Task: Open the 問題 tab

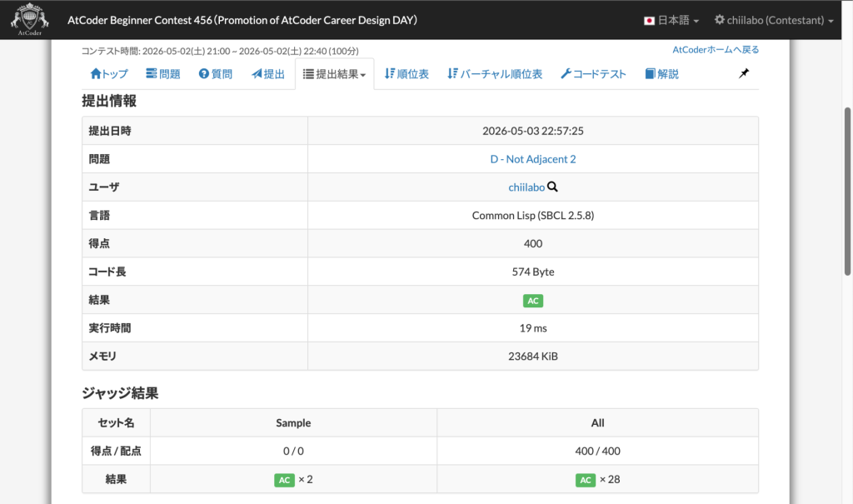Action: [x=163, y=74]
